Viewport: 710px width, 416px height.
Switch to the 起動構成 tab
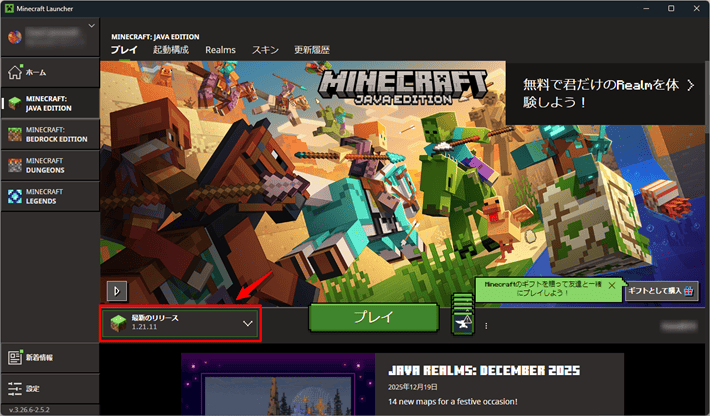[171, 49]
